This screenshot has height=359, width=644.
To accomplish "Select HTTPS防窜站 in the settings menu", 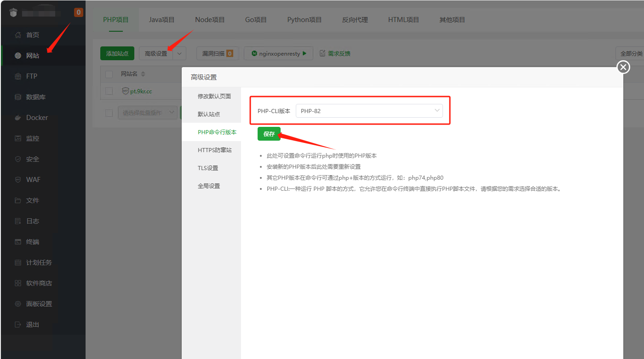I will (215, 150).
